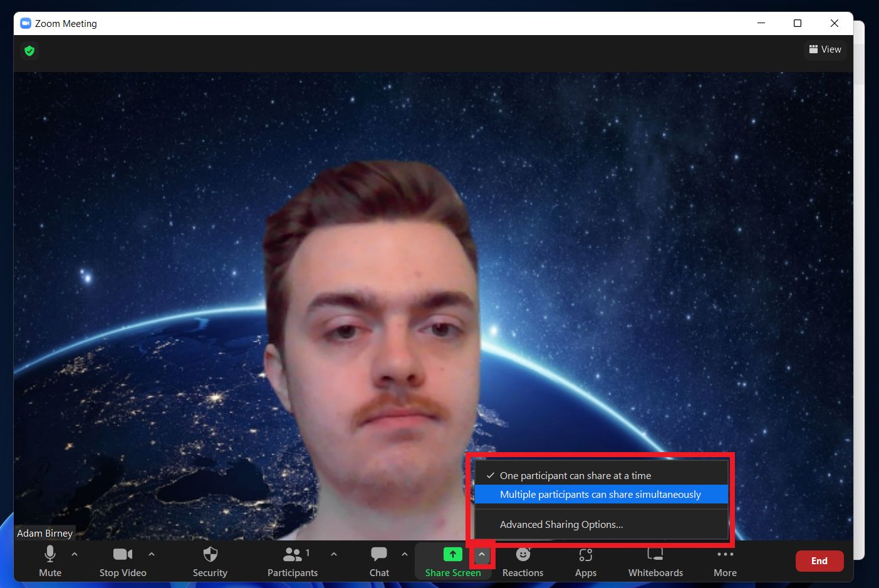Choose Multiple participants can share simultaneously
The width and height of the screenshot is (879, 588).
coord(600,495)
